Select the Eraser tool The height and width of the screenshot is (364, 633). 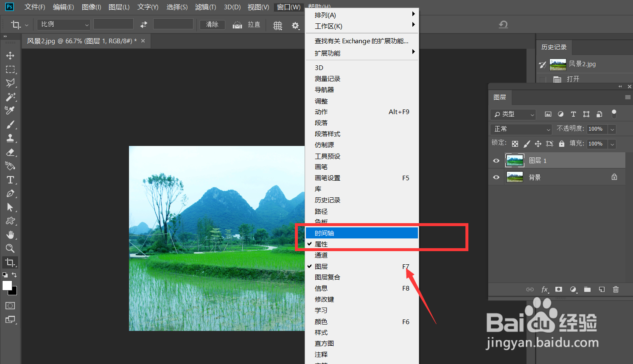tap(10, 152)
